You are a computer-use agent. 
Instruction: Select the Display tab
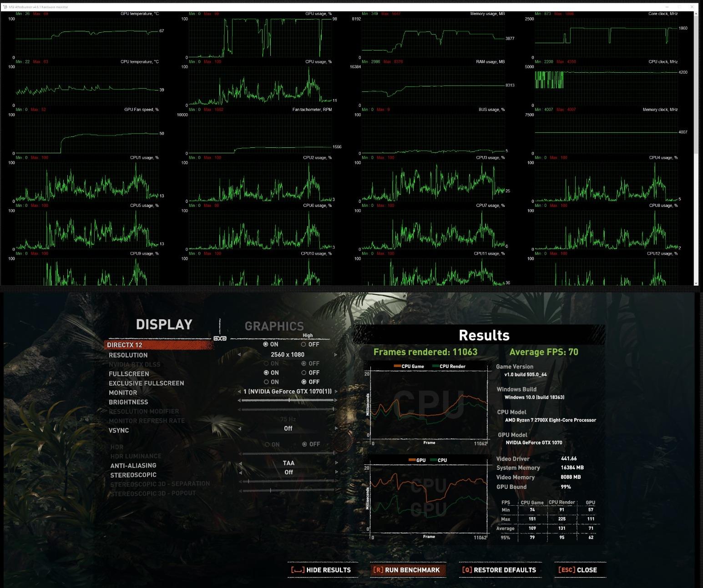coord(164,324)
